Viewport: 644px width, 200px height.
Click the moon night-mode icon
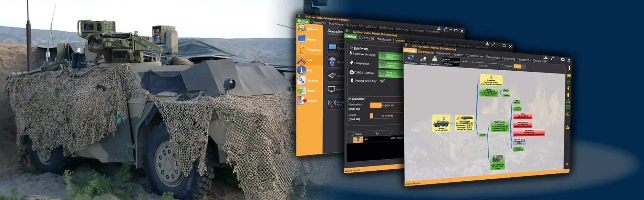569,68
